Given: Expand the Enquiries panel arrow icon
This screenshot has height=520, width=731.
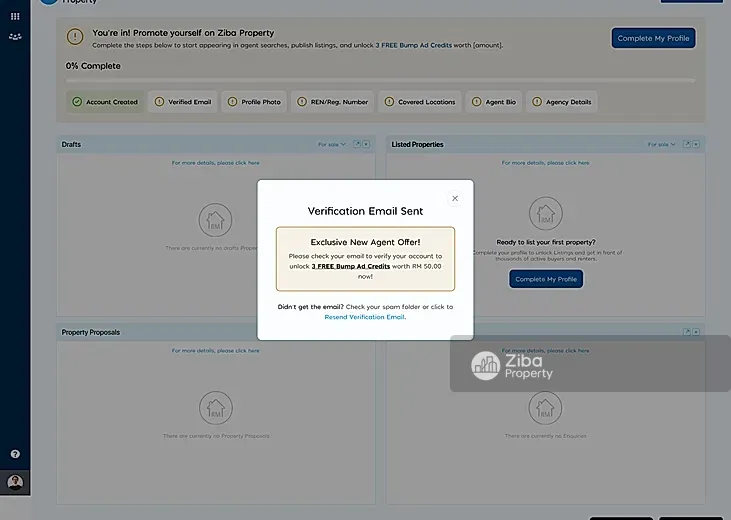Looking at the screenshot, I should click(687, 332).
